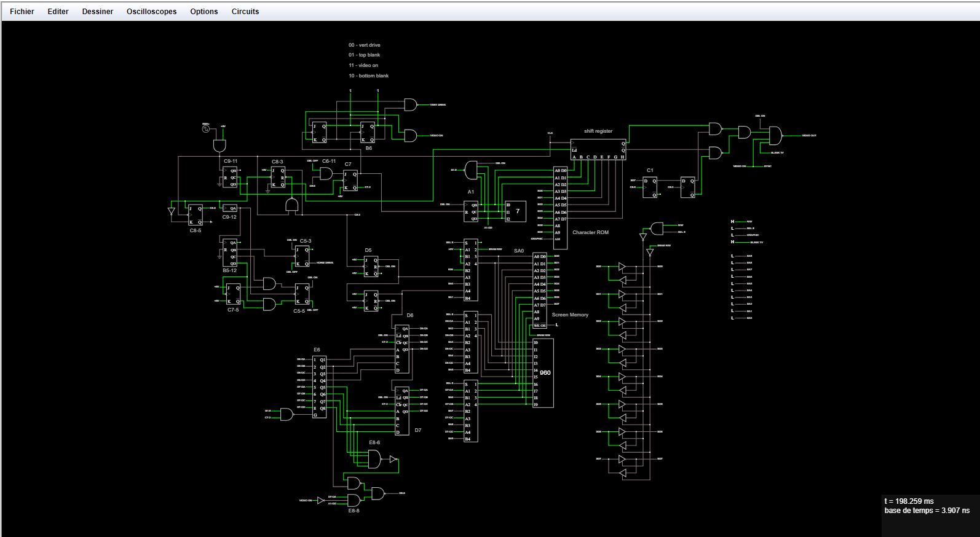The height and width of the screenshot is (537, 980).
Task: Select the C5-3 JK flip-flop
Action: (302, 256)
